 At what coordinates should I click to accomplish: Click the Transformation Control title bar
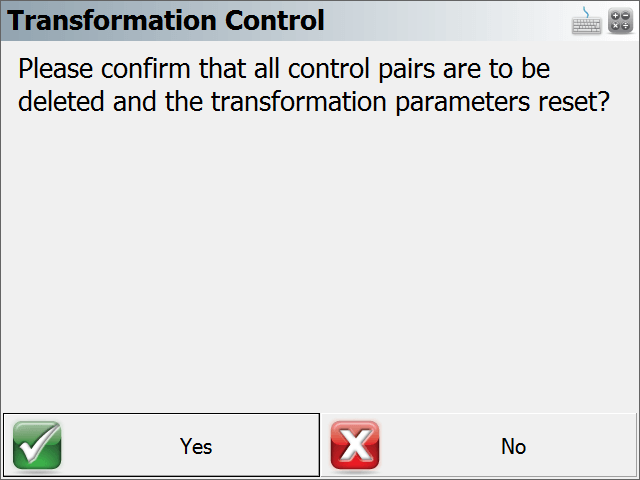pos(320,20)
